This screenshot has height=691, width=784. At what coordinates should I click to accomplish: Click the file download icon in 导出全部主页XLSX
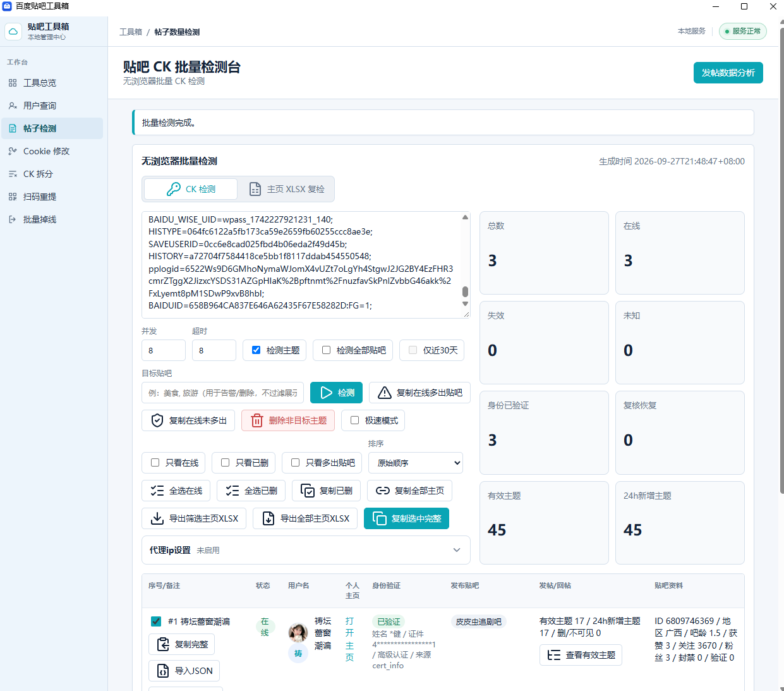coord(268,518)
